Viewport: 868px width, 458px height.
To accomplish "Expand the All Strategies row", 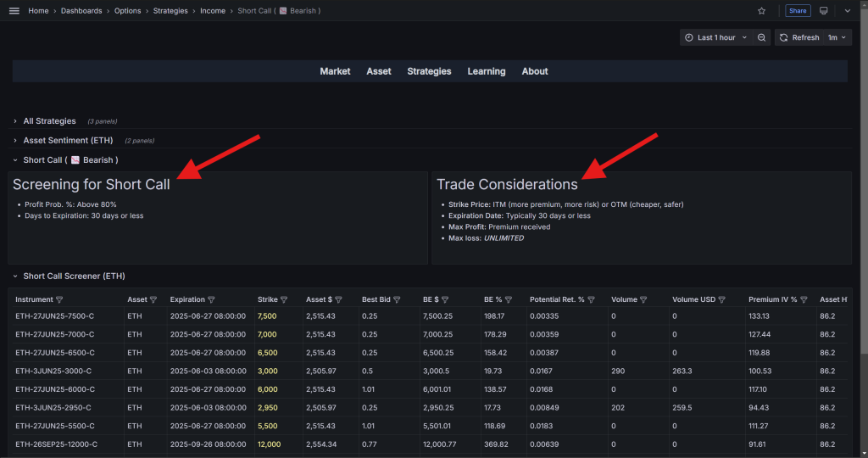I will click(49, 121).
